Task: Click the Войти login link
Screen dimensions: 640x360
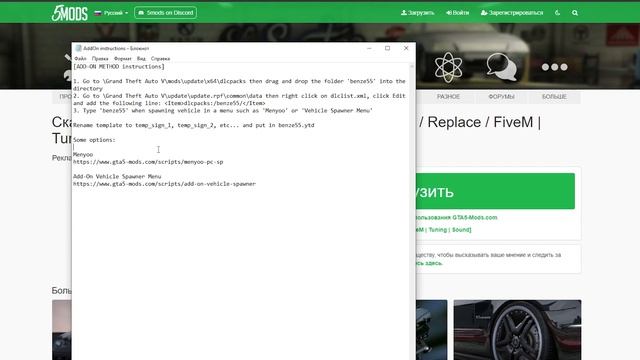Action: coord(458,13)
